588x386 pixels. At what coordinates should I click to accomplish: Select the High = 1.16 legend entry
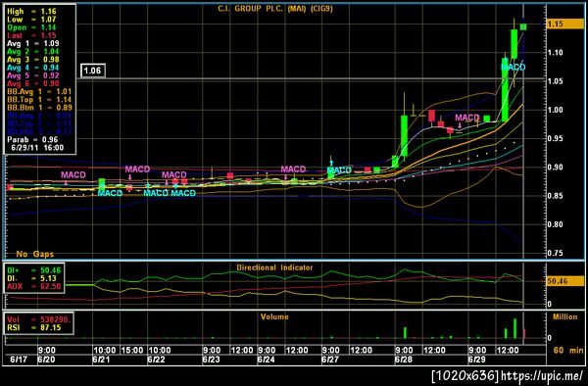[31, 11]
